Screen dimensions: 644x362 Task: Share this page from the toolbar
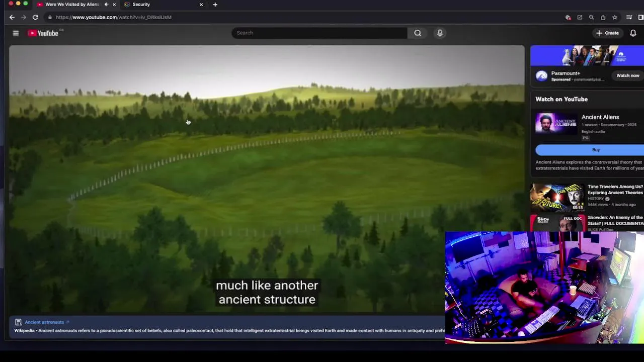point(603,17)
